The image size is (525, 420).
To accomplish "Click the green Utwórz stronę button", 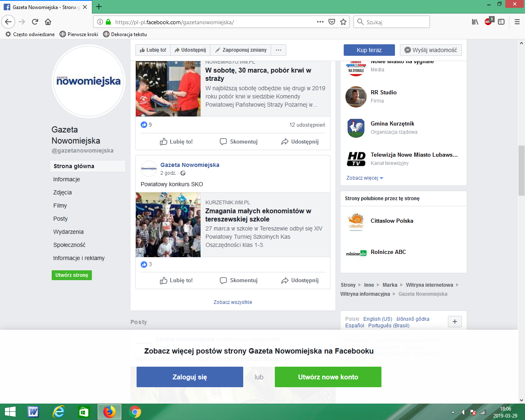I will tap(72, 275).
